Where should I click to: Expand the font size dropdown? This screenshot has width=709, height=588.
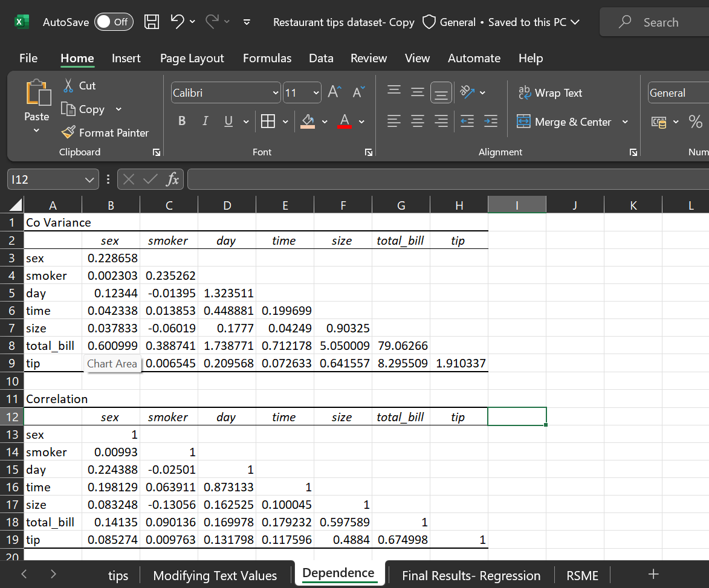316,93
